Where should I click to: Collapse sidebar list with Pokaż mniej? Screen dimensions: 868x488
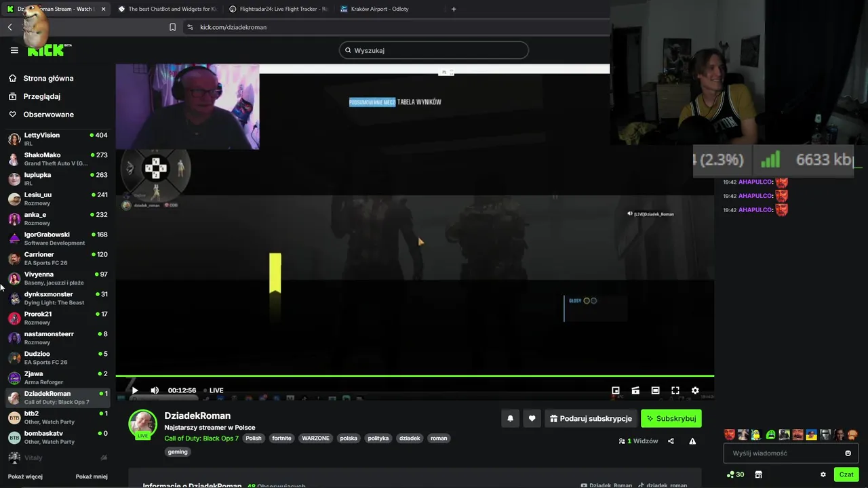(x=92, y=476)
